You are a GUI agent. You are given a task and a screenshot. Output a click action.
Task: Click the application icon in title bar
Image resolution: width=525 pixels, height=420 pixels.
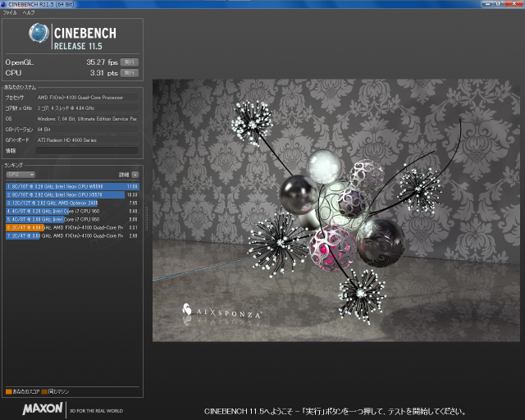3,4
